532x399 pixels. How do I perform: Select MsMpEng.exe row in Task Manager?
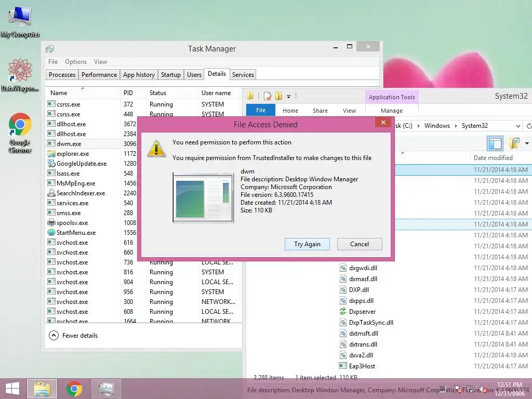tap(92, 183)
